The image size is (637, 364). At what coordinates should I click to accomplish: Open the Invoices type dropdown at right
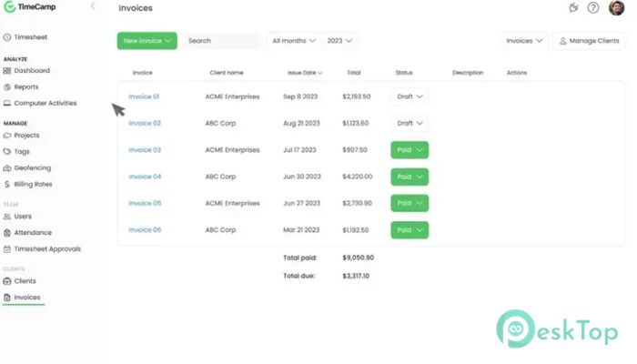[524, 41]
